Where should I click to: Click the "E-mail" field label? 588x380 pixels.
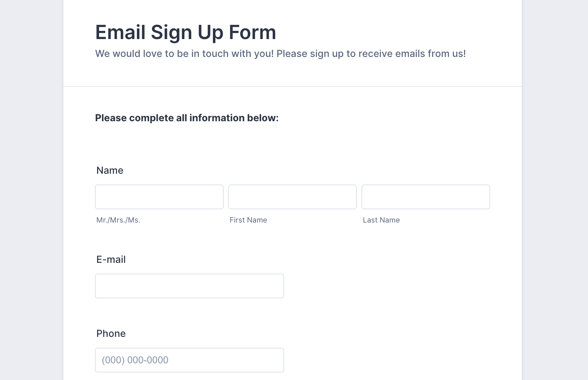pos(111,260)
